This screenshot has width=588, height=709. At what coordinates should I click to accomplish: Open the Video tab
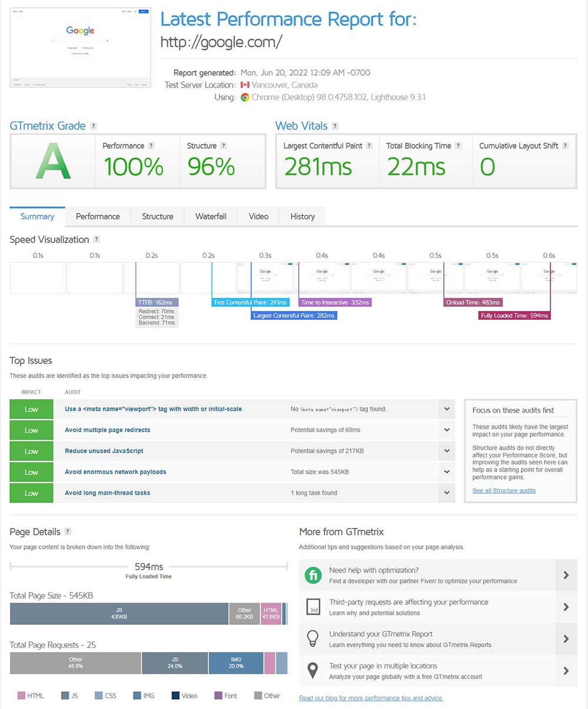click(258, 216)
